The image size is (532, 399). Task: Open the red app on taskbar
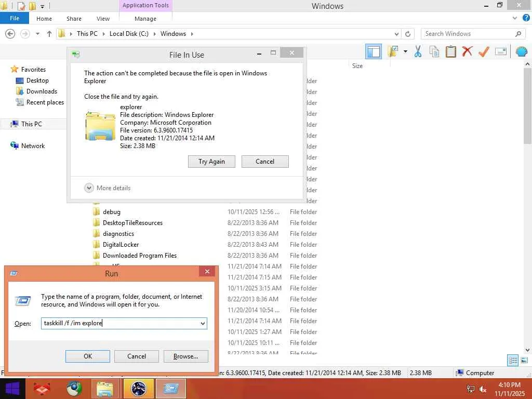[x=42, y=389]
